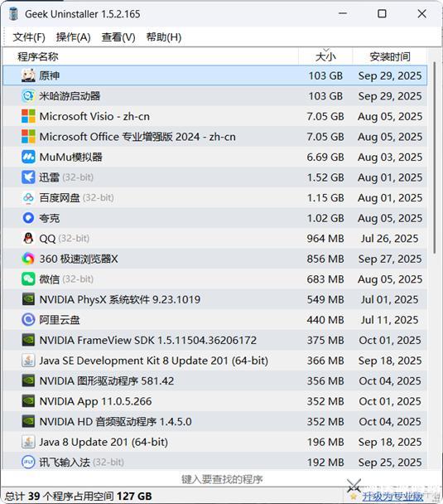Click the NVIDIA 图形驱动程序 icon

[x=28, y=380]
